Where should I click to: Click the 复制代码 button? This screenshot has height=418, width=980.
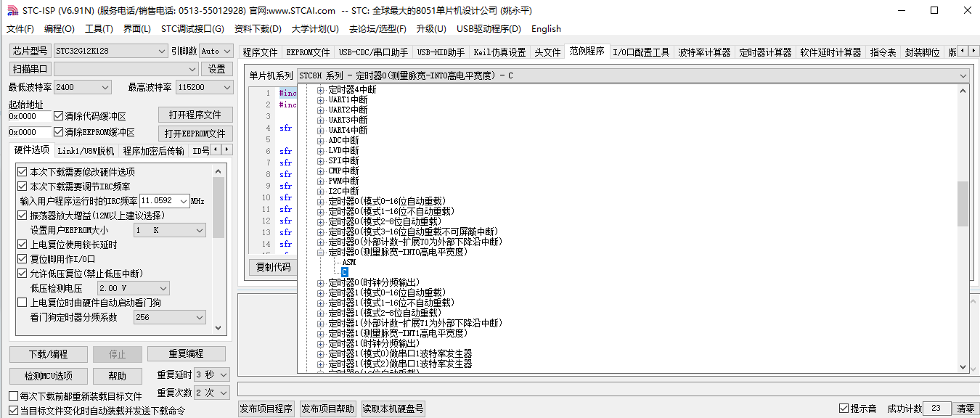(273, 267)
